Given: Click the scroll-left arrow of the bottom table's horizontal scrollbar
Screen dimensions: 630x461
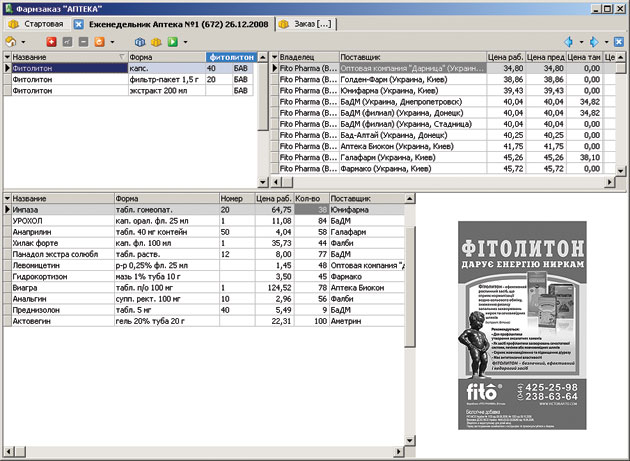Looking at the screenshot, I should [9, 452].
